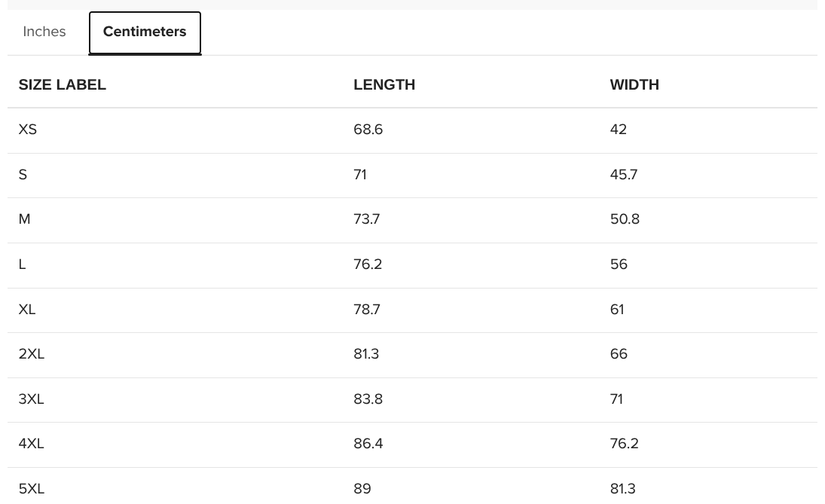Select the 2XL size label
Screen dimensions: 825x504
(31, 354)
